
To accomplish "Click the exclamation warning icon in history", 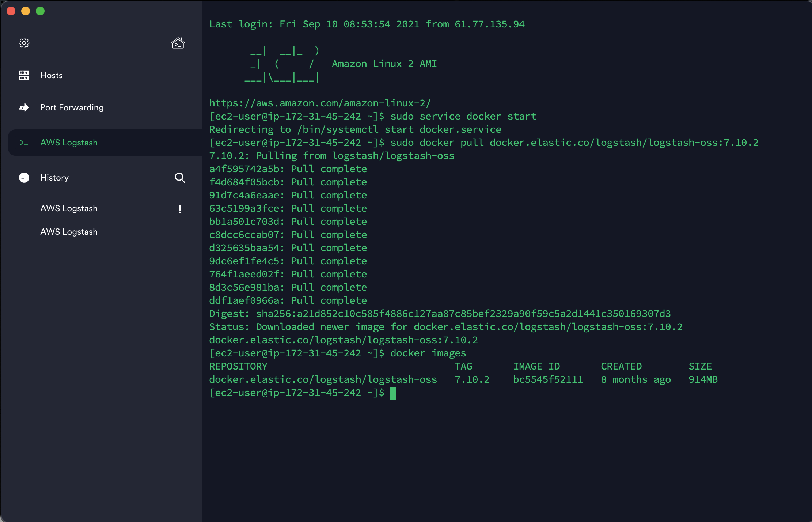I will pos(179,209).
